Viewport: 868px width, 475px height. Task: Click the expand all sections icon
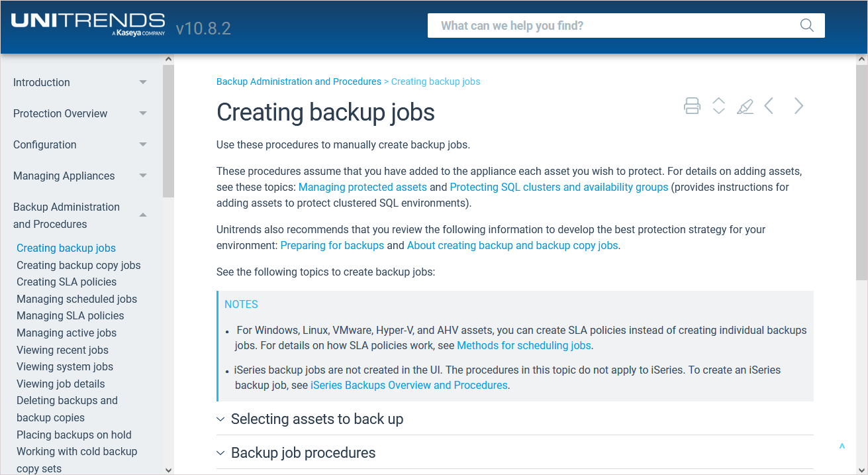coord(718,106)
